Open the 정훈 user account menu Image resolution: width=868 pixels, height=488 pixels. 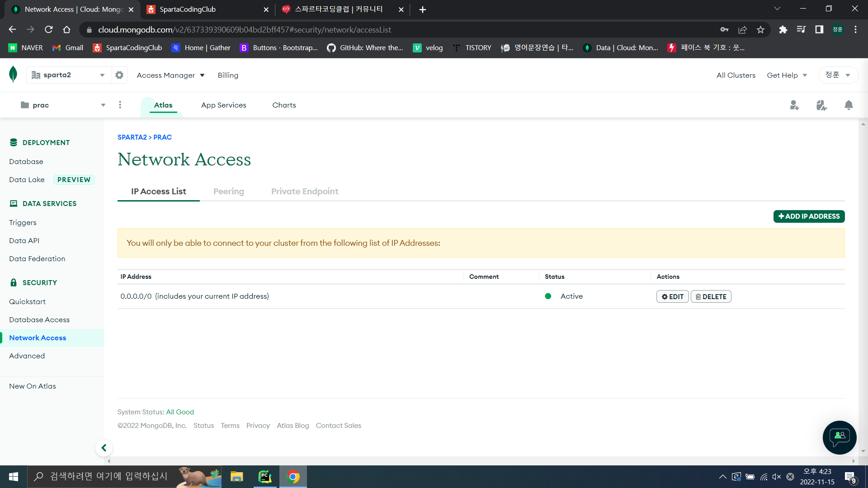click(x=838, y=75)
